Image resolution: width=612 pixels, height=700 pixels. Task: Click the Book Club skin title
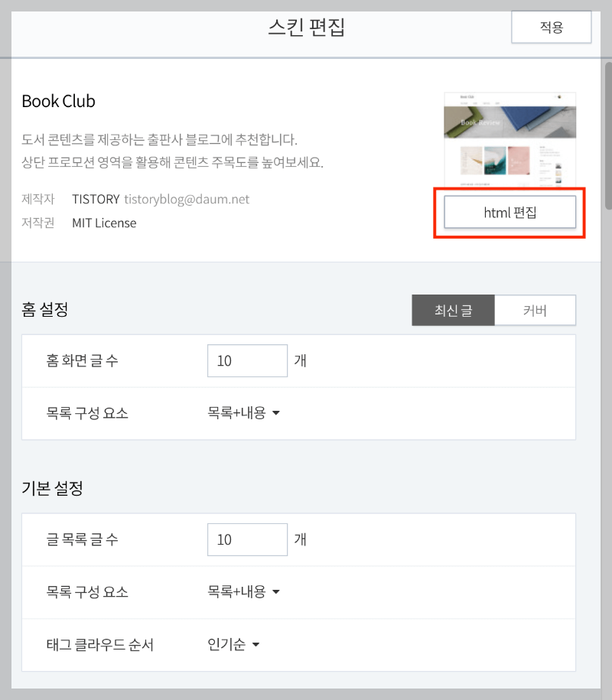[x=58, y=100]
